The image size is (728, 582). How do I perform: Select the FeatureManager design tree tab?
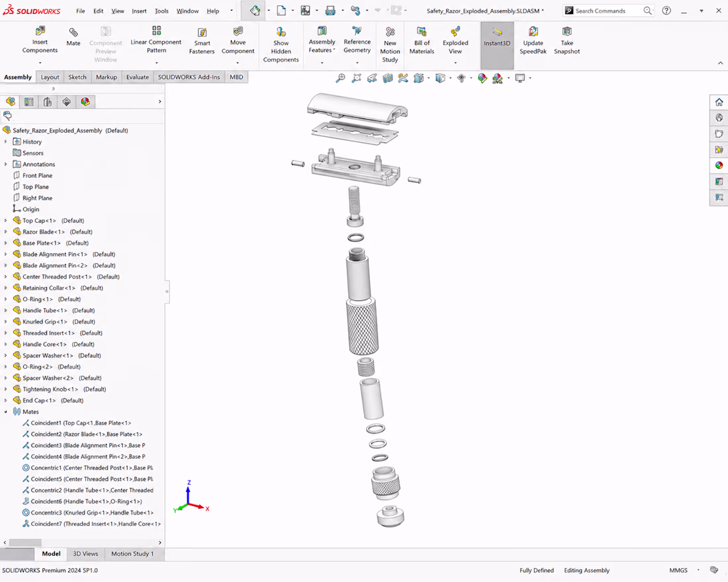pos(10,102)
